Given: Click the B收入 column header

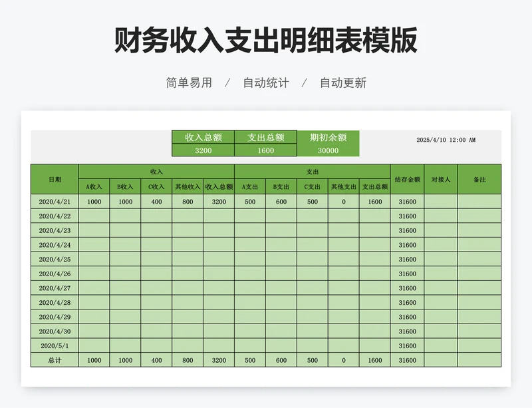Looking at the screenshot, I should [x=125, y=186].
